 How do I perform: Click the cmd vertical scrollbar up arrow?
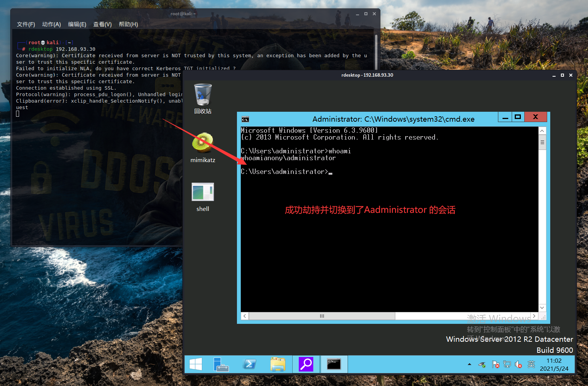tap(542, 130)
